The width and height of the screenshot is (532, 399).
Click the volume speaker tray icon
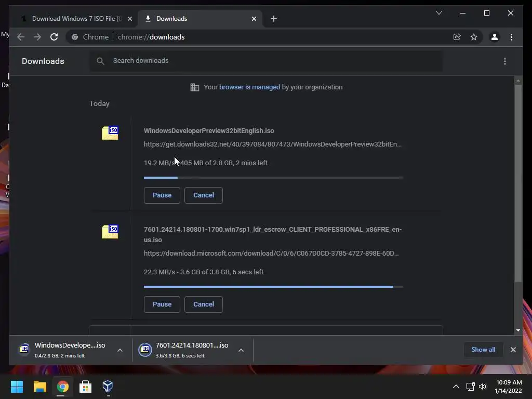point(483,387)
